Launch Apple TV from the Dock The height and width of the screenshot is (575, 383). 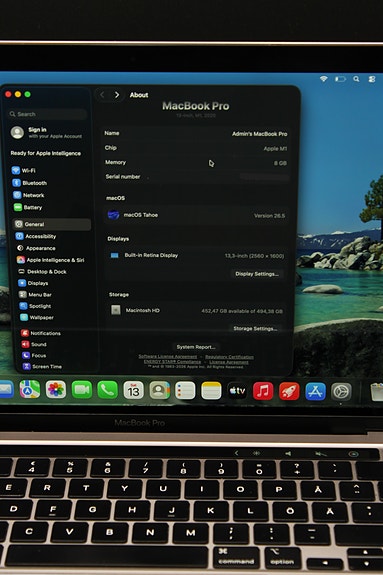(x=237, y=391)
